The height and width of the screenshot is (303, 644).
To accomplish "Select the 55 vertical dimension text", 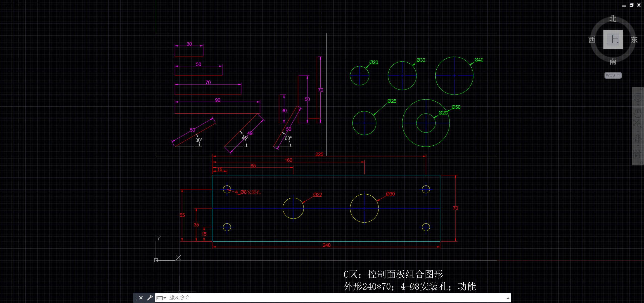I will [x=182, y=215].
